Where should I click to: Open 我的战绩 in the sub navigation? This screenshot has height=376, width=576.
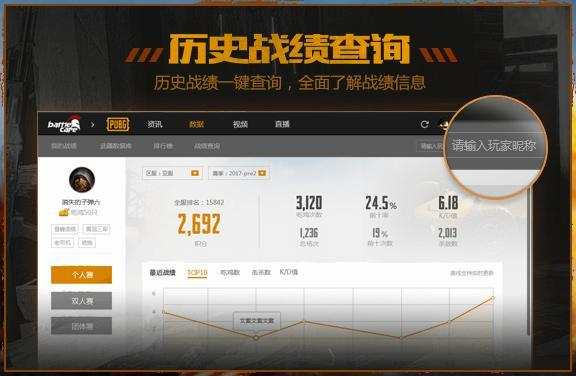(x=64, y=146)
